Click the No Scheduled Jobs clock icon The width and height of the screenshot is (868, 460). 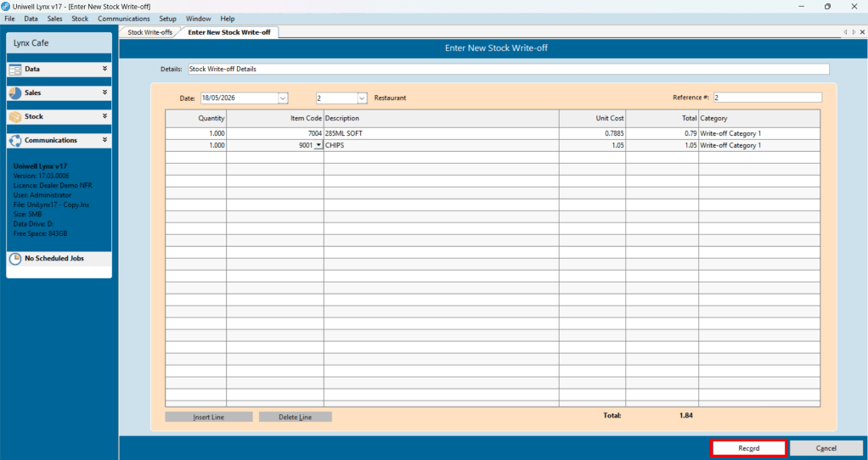click(15, 258)
